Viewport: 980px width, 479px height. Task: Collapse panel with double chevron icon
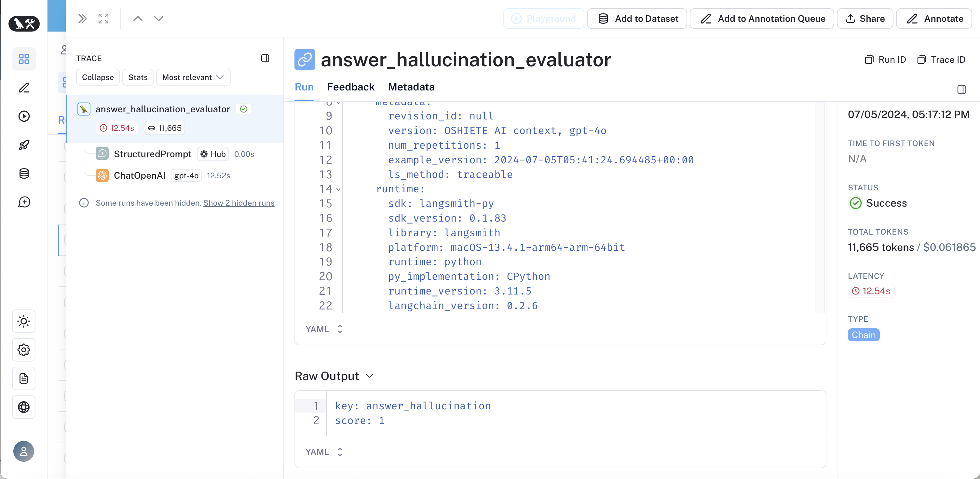pyautogui.click(x=82, y=19)
